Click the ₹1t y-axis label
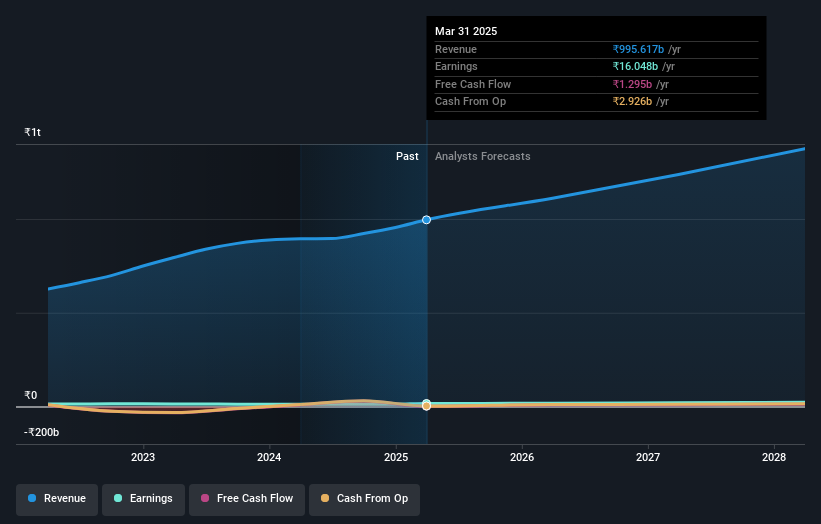Viewport: 821px width, 524px height. coord(32,132)
